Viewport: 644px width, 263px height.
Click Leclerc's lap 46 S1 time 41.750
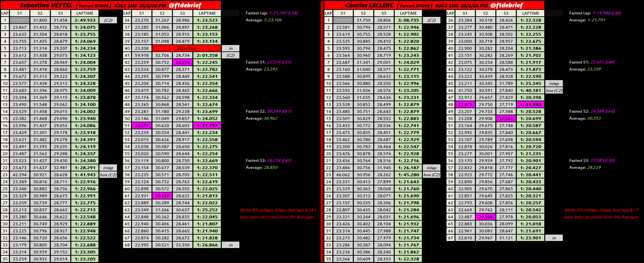pos(465,90)
